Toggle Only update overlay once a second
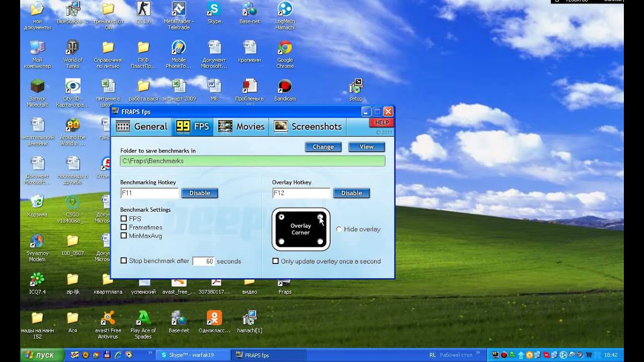The image size is (644, 362). click(275, 261)
